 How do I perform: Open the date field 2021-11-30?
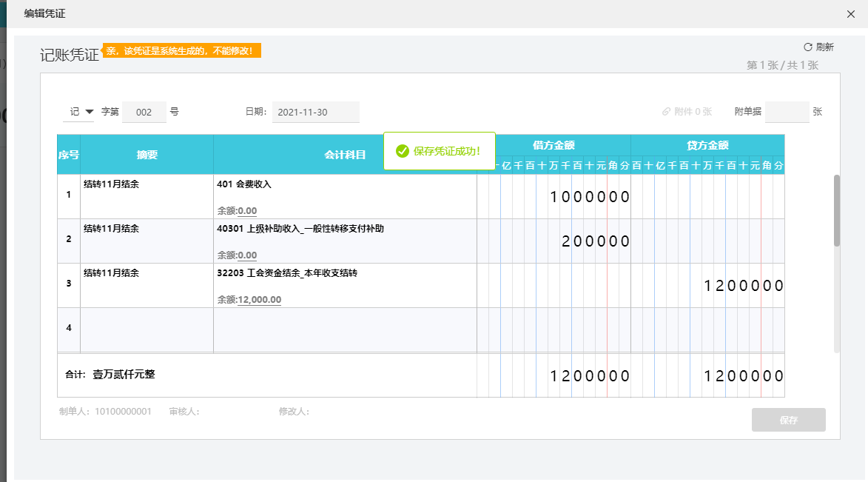pos(315,113)
